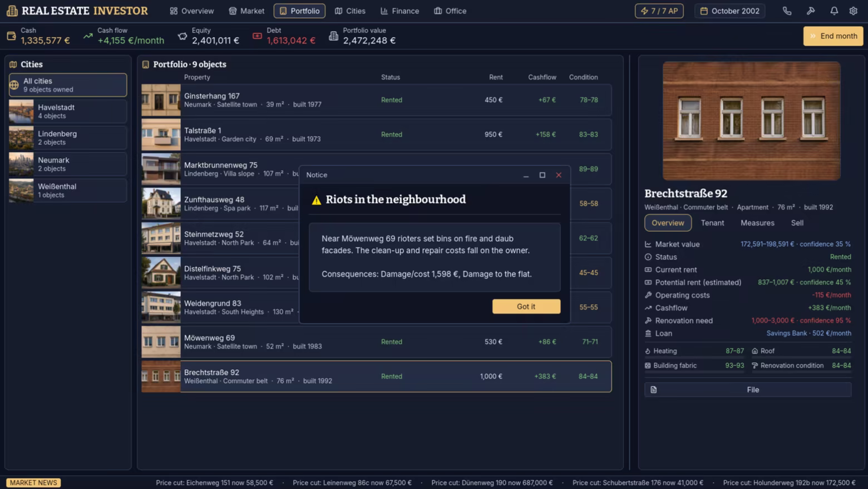Image resolution: width=868 pixels, height=489 pixels.
Task: Click the warning triangle in notice
Action: pyautogui.click(x=317, y=200)
